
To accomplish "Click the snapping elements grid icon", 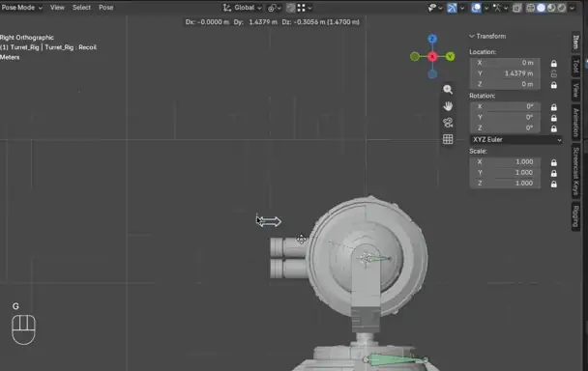I will coord(301,8).
